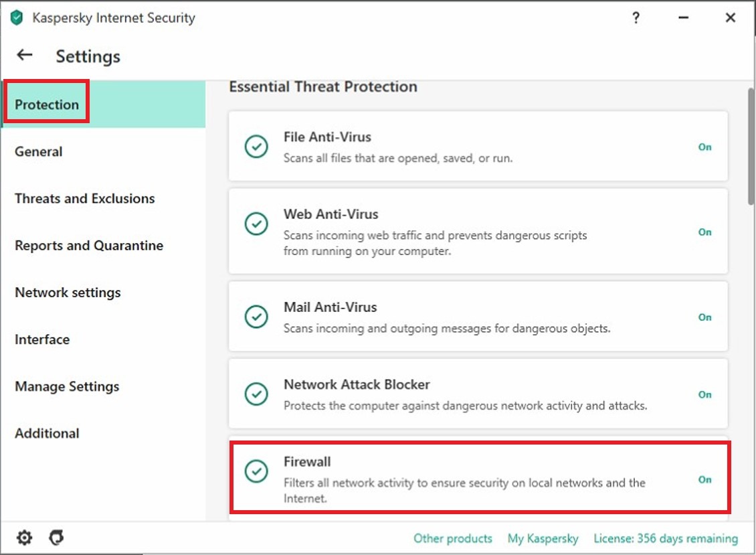Toggle File Anti-Virus On status

tap(705, 147)
